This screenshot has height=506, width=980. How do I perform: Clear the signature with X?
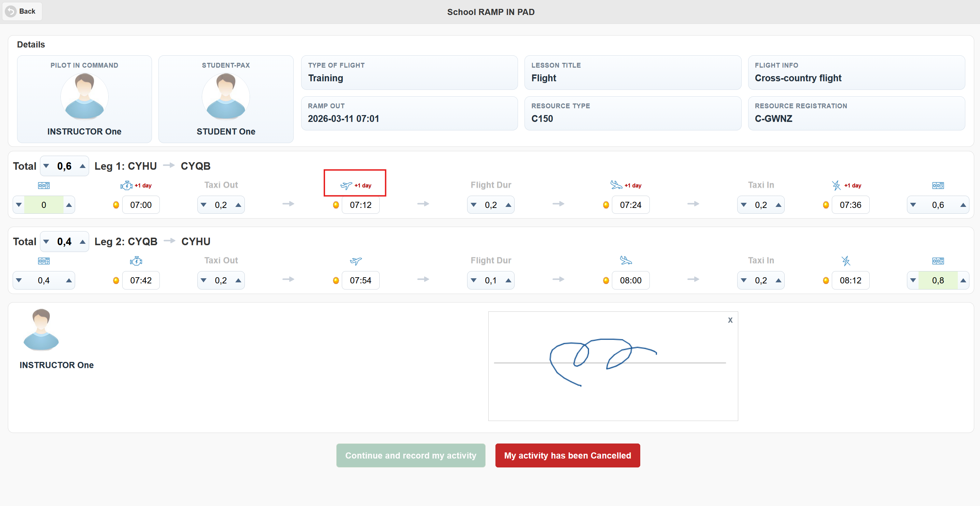click(x=730, y=320)
